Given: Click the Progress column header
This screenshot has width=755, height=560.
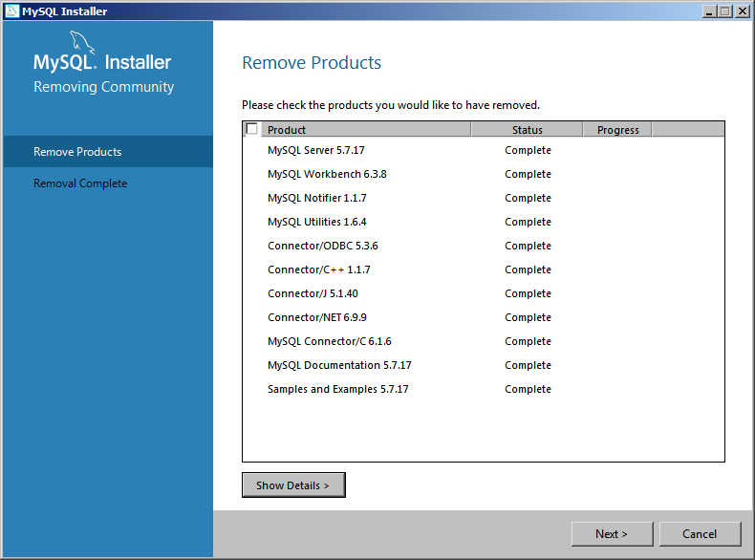Looking at the screenshot, I should (x=617, y=130).
